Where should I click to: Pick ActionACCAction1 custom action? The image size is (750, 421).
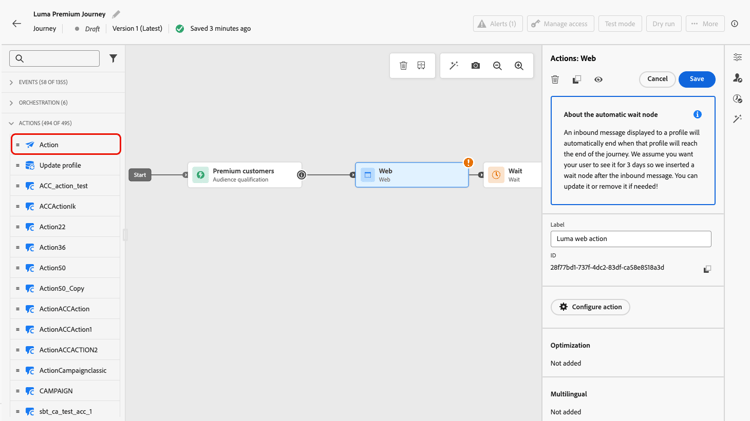pyautogui.click(x=66, y=329)
